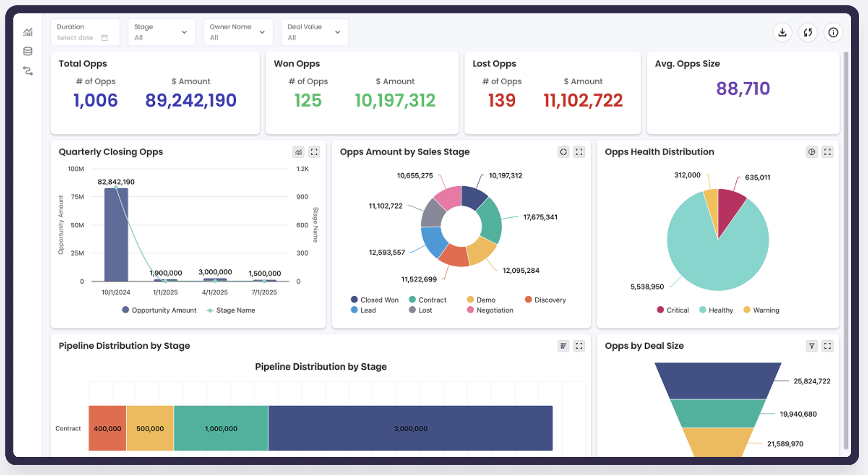Click the Duration date picker field

(x=85, y=33)
